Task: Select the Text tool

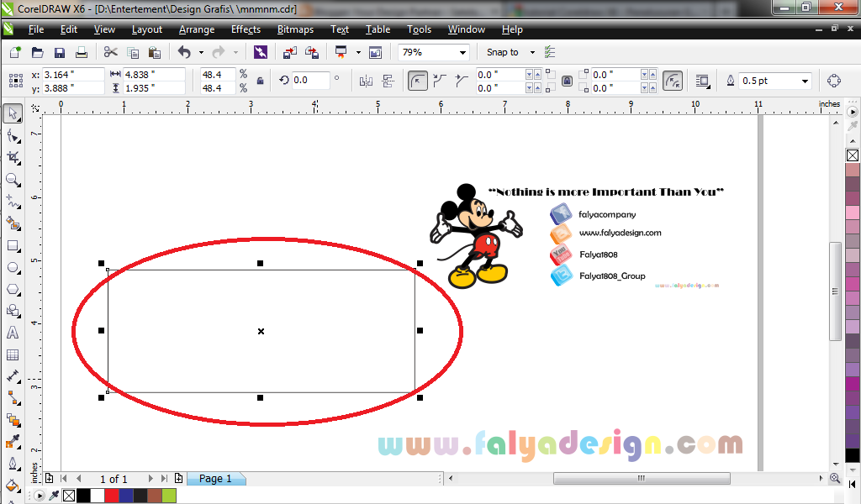Action: coord(13,333)
